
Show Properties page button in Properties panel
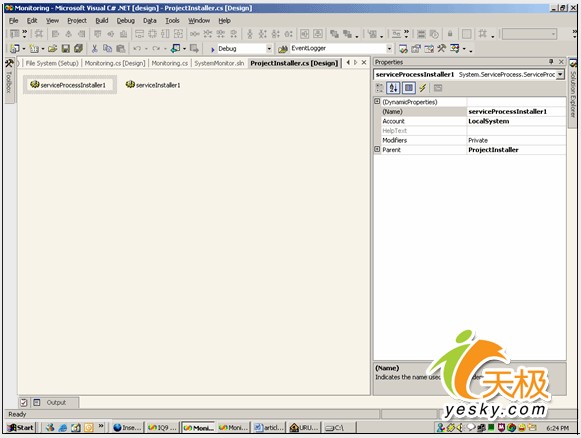point(409,88)
